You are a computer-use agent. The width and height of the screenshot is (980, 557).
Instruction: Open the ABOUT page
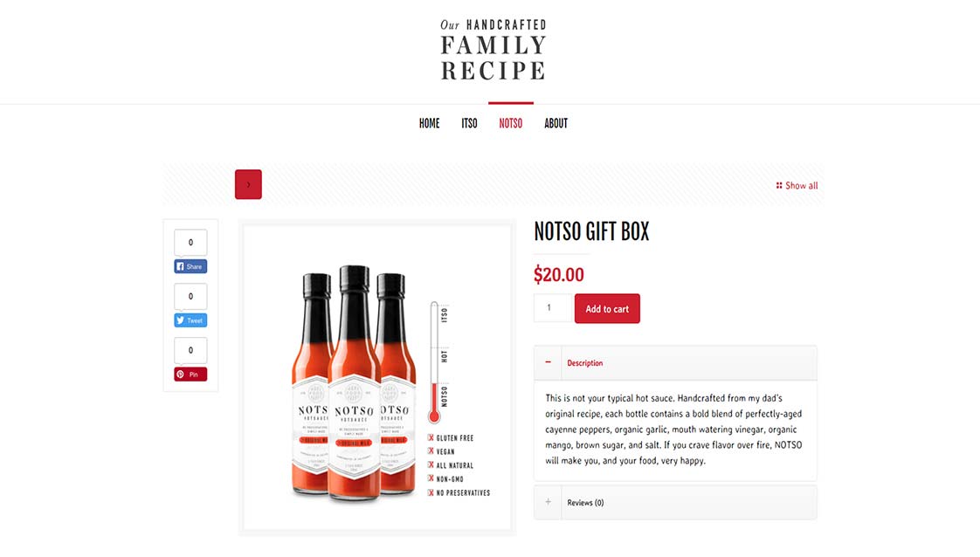[x=556, y=124]
